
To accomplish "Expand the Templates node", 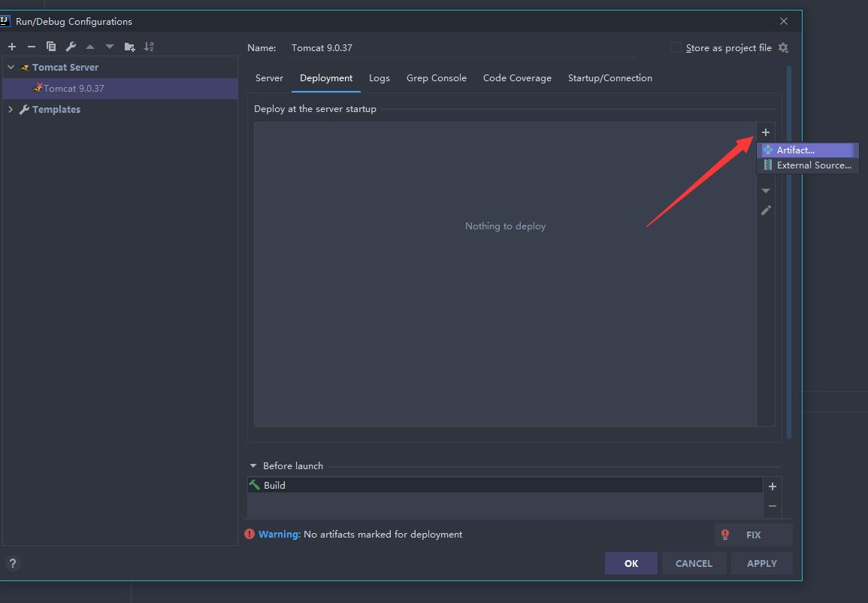I will 11,109.
